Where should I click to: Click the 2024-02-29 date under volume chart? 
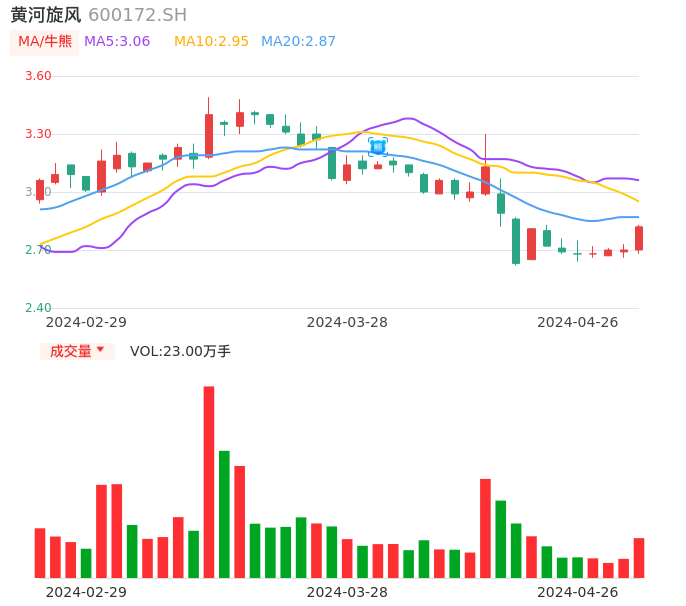(86, 592)
